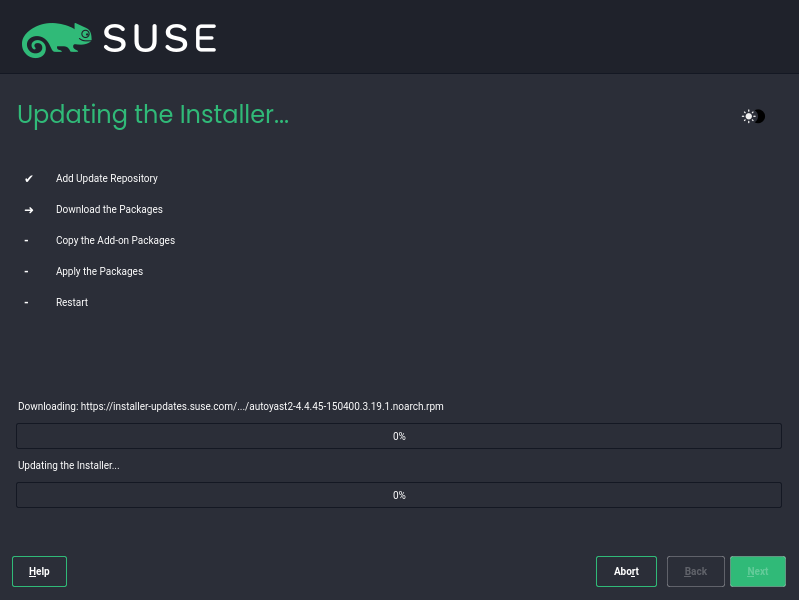
Task: Proceed with the Next button
Action: 758,571
